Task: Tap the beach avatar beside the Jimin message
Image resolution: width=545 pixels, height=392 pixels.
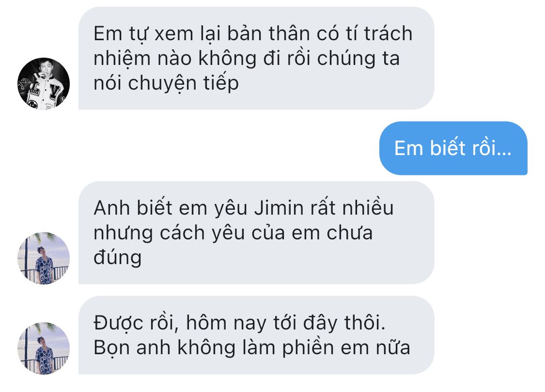Action: (44, 258)
